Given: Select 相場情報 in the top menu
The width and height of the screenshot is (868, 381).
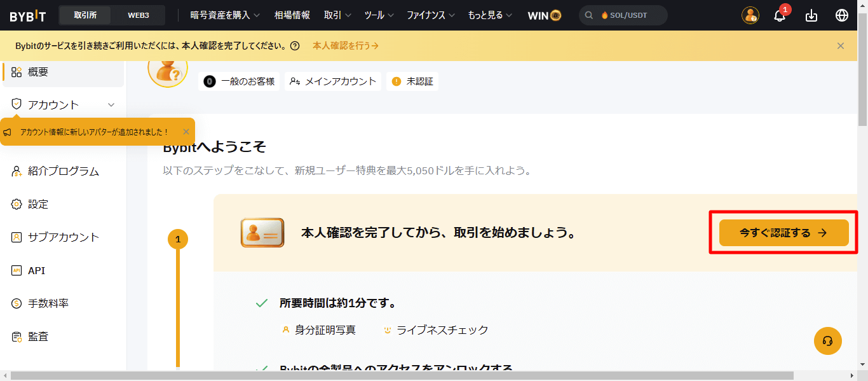Looking at the screenshot, I should click(292, 15).
